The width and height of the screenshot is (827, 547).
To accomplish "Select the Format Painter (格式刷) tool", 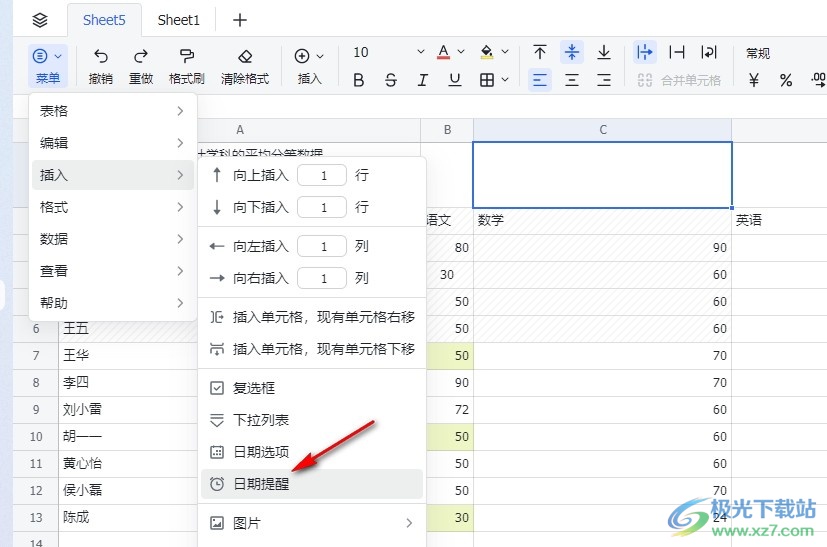I will 186,56.
